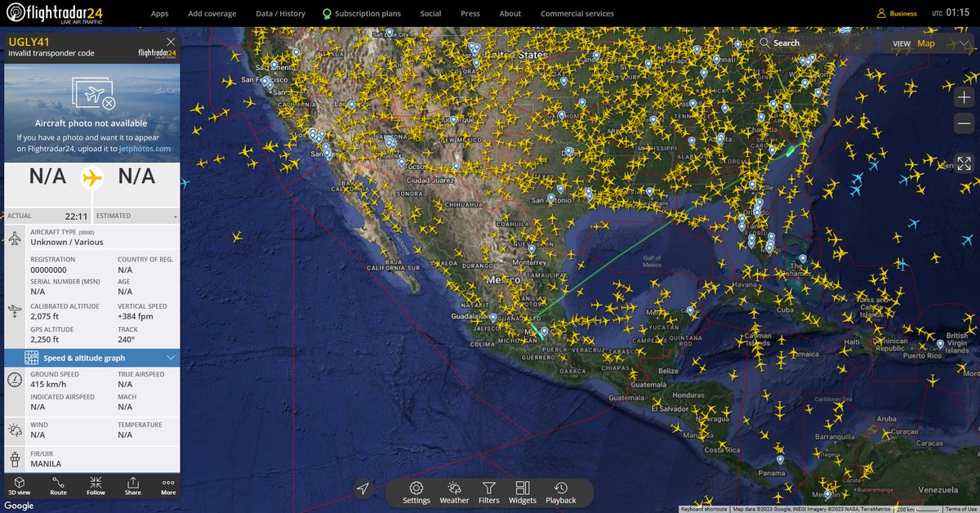Screen dimensions: 980x513
Task: Click the search magnifier icon
Action: coord(764,43)
